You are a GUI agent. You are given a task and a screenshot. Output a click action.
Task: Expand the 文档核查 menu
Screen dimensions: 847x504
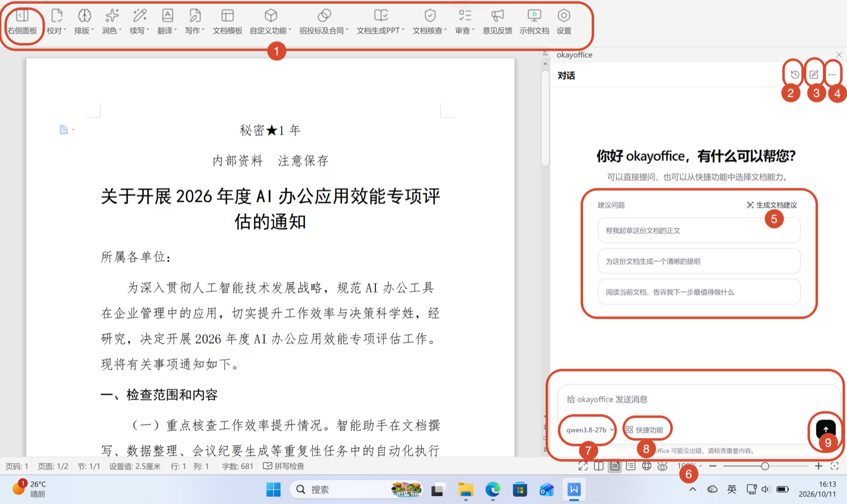pos(430,23)
